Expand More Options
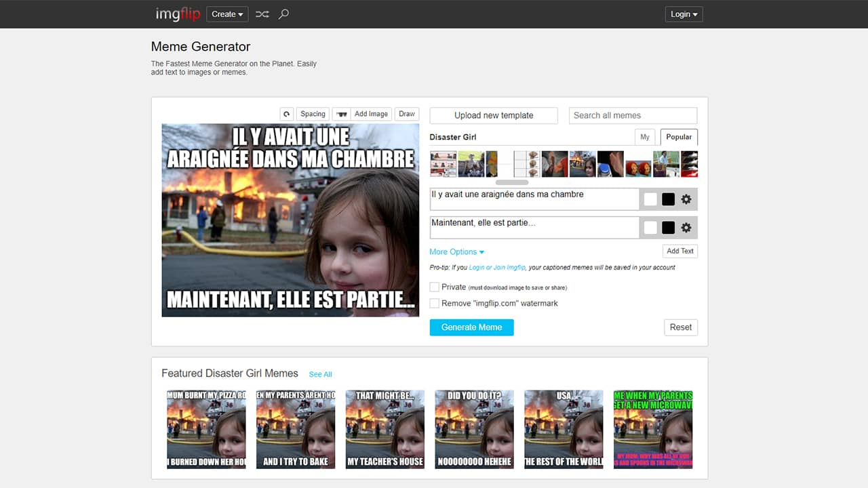Image resolution: width=868 pixels, height=488 pixels. (457, 251)
